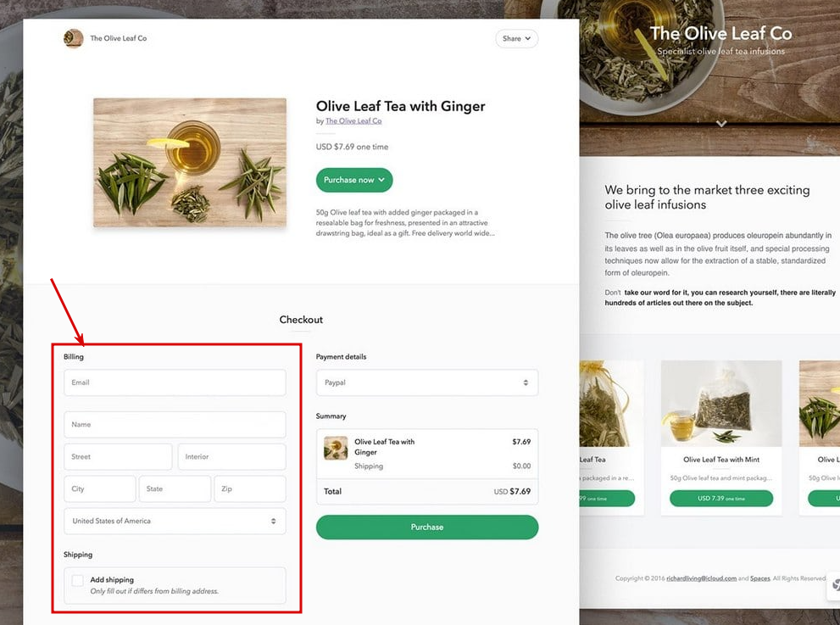Click the City input field
The width and height of the screenshot is (840, 625).
(x=99, y=488)
